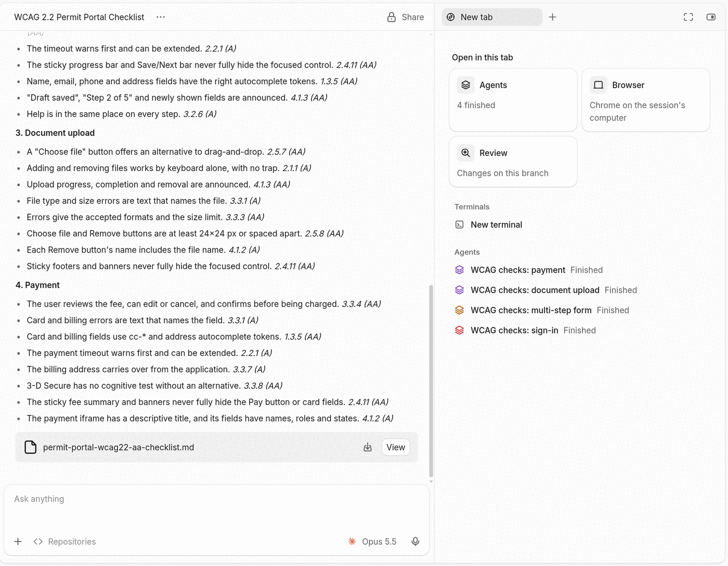Click the Repositories code-brackets icon

click(38, 542)
